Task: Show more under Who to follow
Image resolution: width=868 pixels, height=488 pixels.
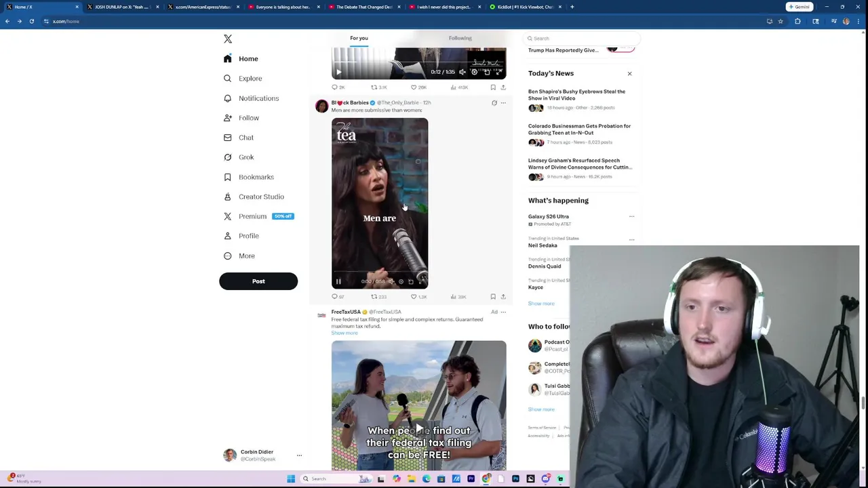Action: (x=541, y=409)
